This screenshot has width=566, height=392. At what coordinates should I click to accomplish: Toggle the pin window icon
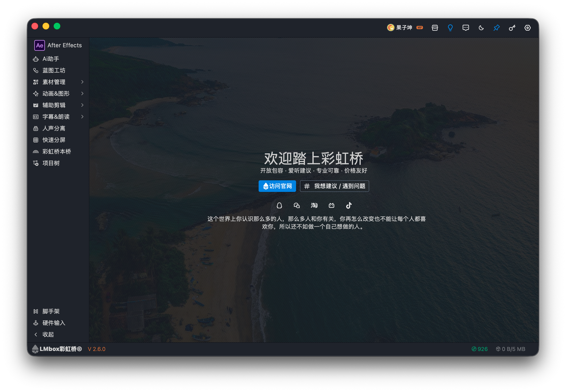tap(497, 28)
